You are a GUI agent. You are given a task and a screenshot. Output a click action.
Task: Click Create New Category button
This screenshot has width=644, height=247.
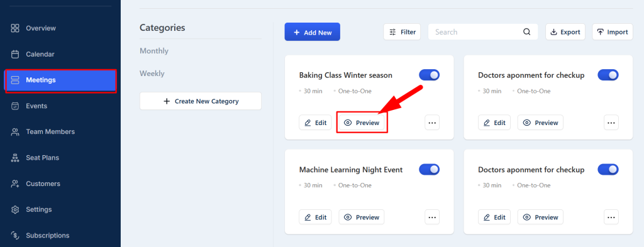click(x=201, y=101)
